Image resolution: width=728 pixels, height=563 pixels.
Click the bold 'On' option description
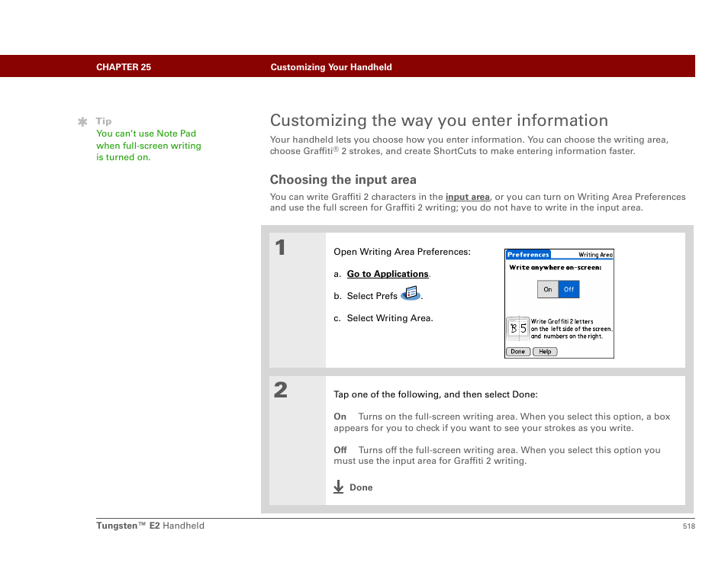[340, 417]
